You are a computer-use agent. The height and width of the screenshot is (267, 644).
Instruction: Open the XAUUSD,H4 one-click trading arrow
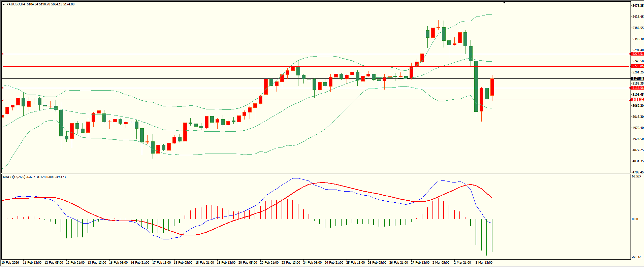[x=4, y=4]
